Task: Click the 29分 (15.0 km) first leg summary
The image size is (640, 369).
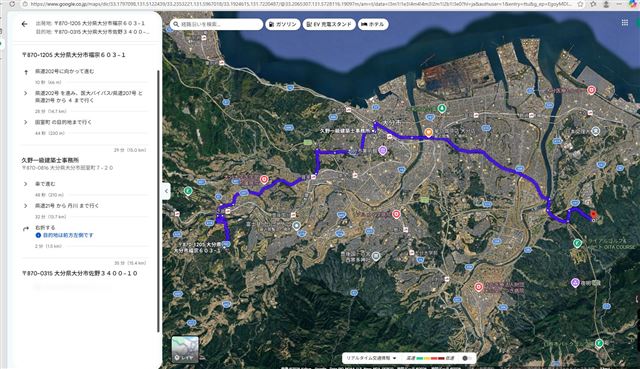Action: tap(130, 150)
